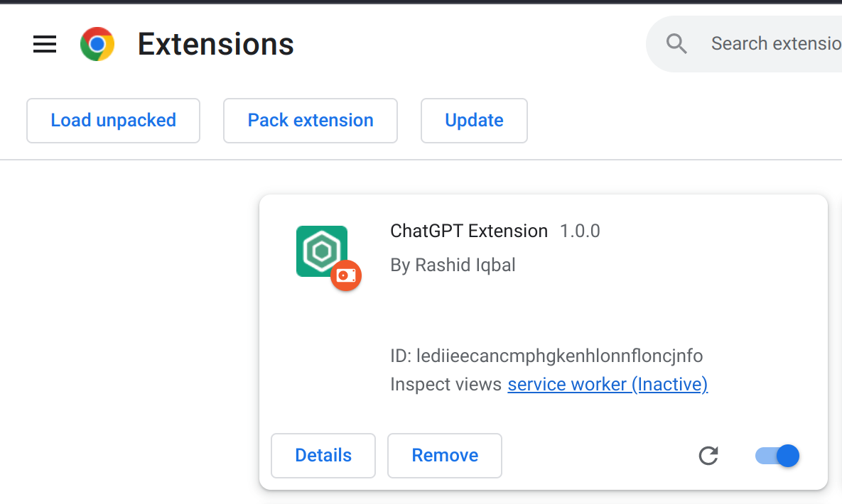
Task: Click the Pack extension button
Action: (310, 121)
